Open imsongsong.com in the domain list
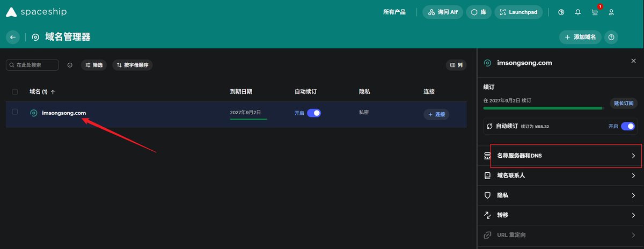Screen dimensions: 644x249 [x=64, y=113]
